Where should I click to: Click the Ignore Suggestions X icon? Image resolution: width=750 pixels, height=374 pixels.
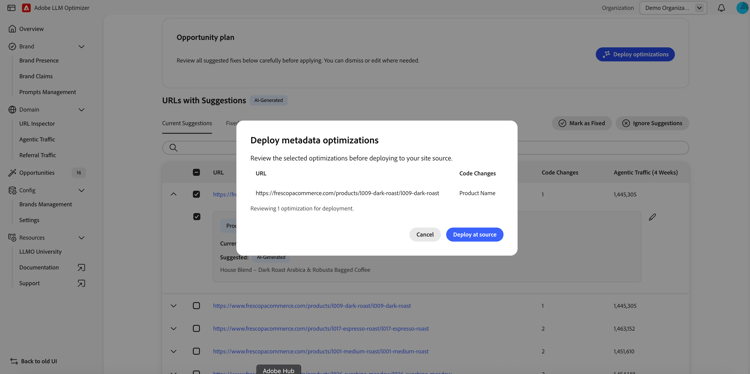tap(626, 123)
